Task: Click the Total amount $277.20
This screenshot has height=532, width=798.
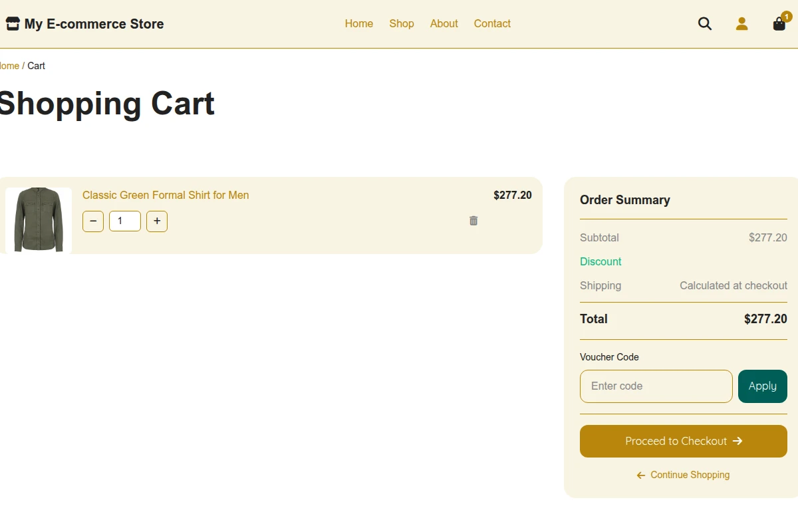Action: pyautogui.click(x=765, y=319)
